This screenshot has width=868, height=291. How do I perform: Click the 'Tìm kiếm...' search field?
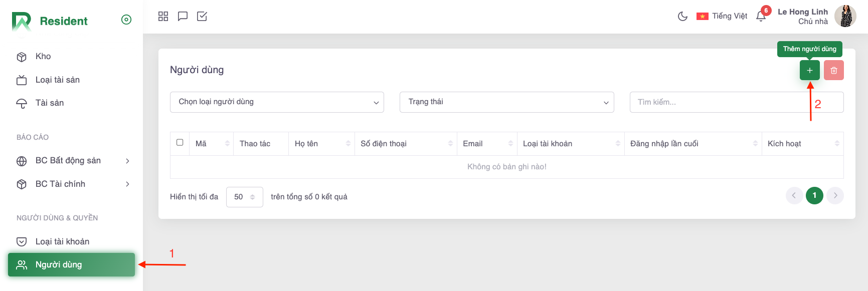coord(717,102)
